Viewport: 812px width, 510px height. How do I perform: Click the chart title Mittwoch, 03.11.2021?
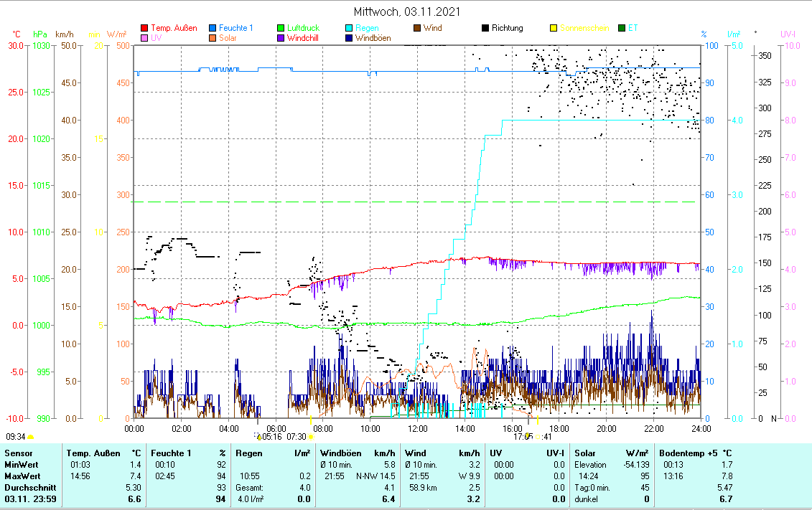click(x=407, y=12)
